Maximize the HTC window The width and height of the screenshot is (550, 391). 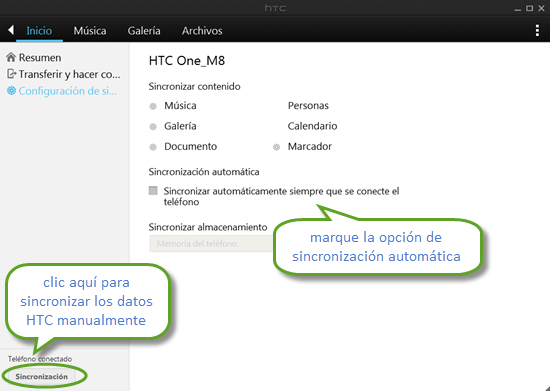(x=530, y=8)
